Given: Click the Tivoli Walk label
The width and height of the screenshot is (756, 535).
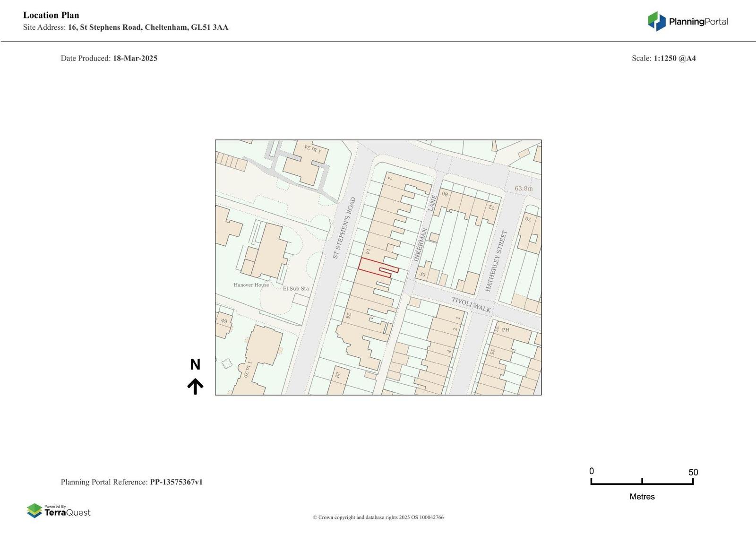Looking at the screenshot, I should (x=471, y=304).
